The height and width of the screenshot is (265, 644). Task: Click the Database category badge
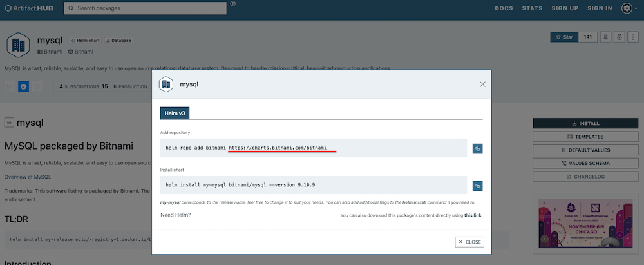pyautogui.click(x=118, y=41)
